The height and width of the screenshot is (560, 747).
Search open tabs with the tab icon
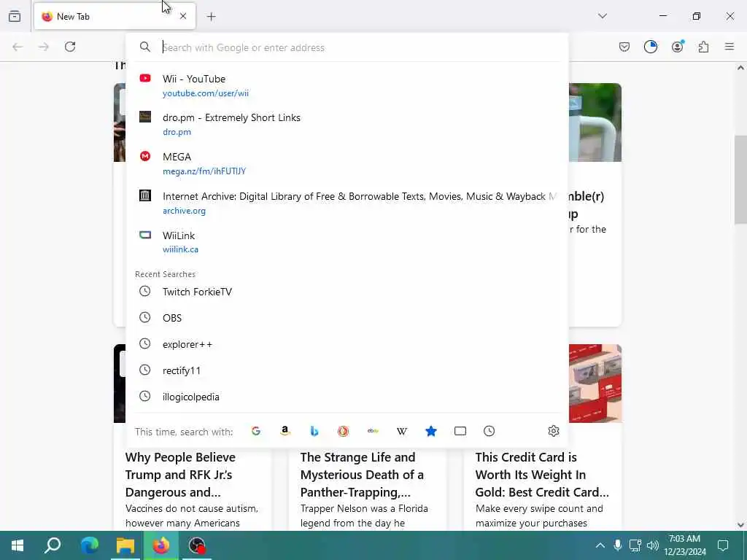coord(460,432)
